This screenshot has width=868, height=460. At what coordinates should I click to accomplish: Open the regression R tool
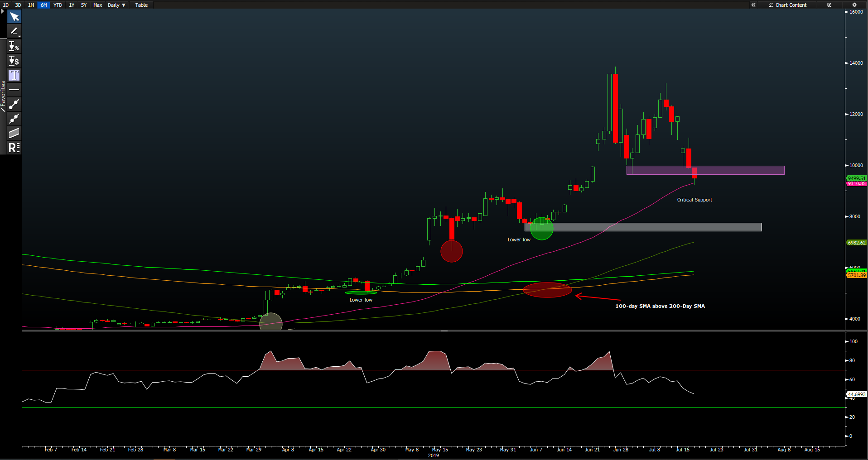[x=14, y=148]
